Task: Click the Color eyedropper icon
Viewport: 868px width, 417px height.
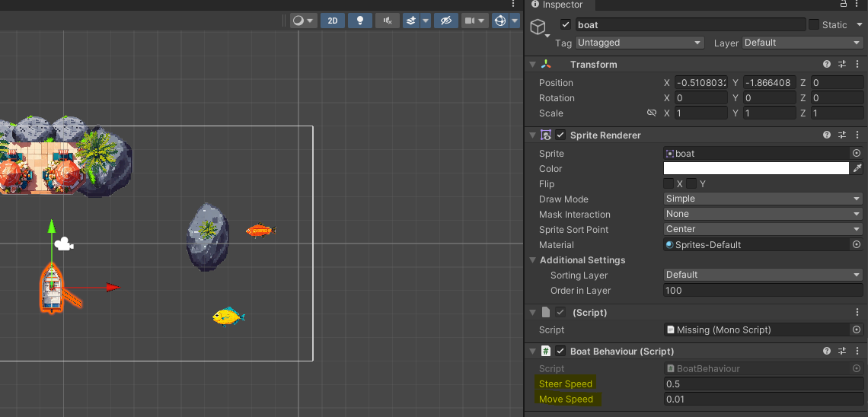Action: 857,168
